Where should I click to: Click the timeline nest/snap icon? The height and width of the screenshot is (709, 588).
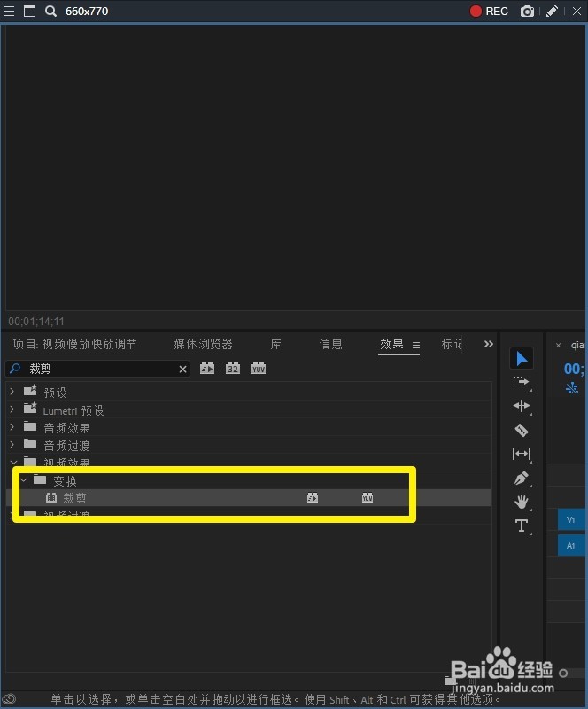pyautogui.click(x=572, y=388)
